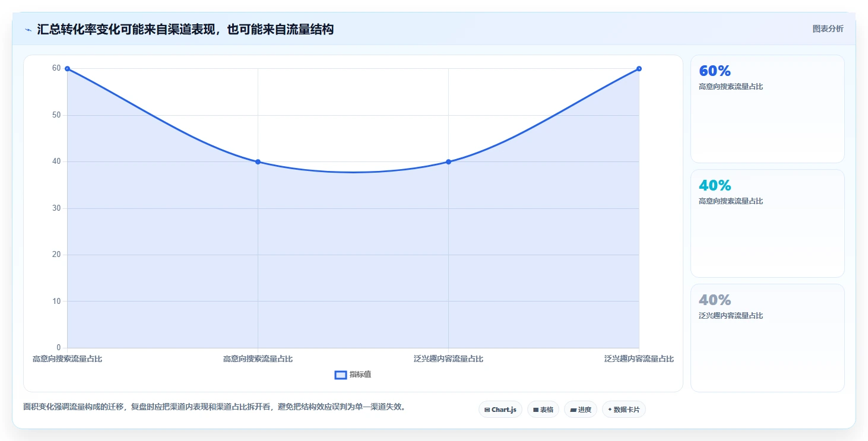Click the gray 40% value
The image size is (868, 441).
click(715, 300)
